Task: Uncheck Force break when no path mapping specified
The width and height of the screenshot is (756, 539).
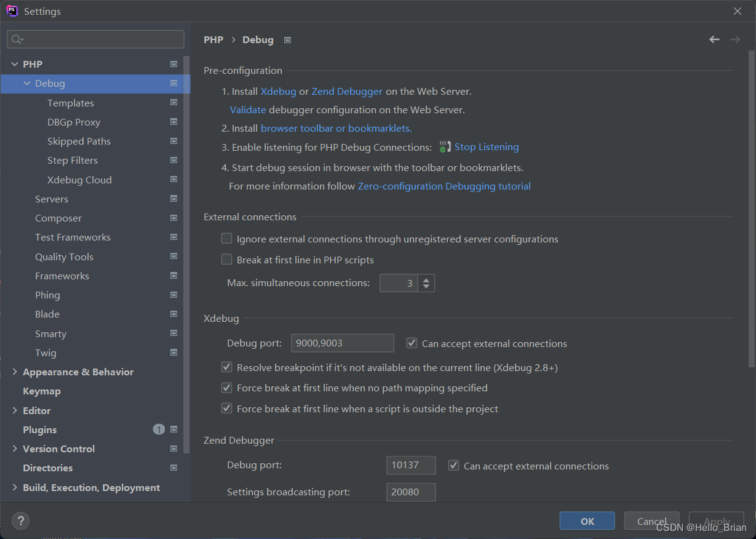Action: tap(227, 388)
